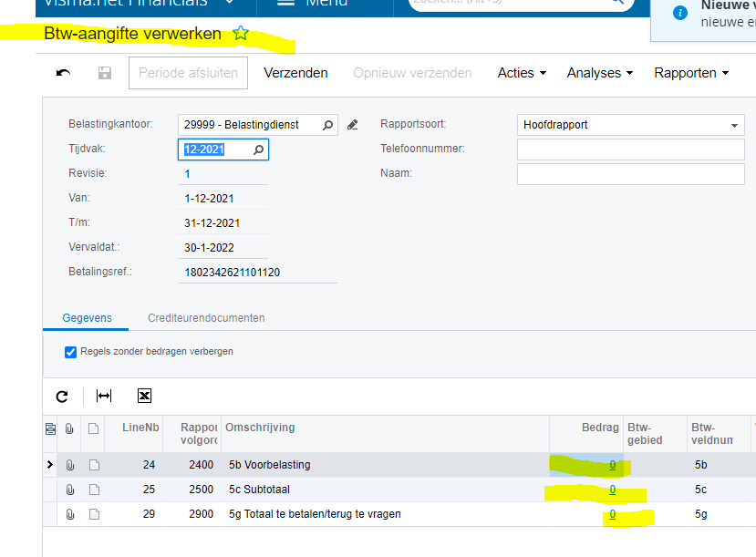Click the Periode afsluiten button
Screen dimensions: 756x557
click(x=188, y=73)
